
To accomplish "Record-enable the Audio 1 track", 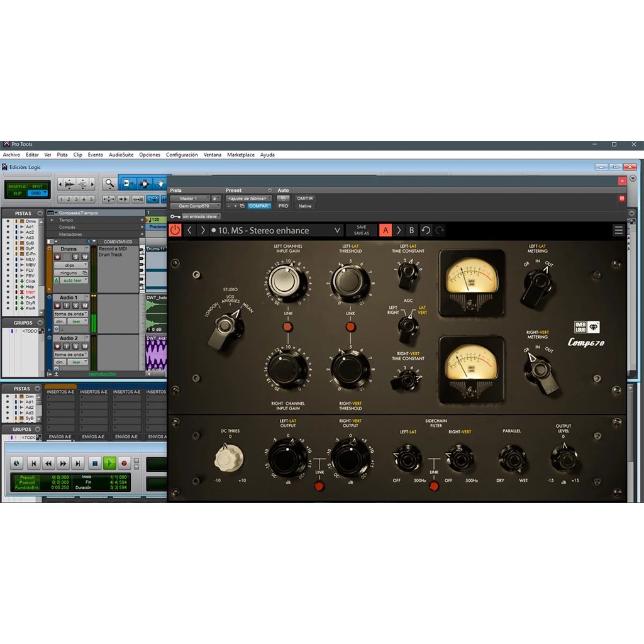I will (x=57, y=306).
